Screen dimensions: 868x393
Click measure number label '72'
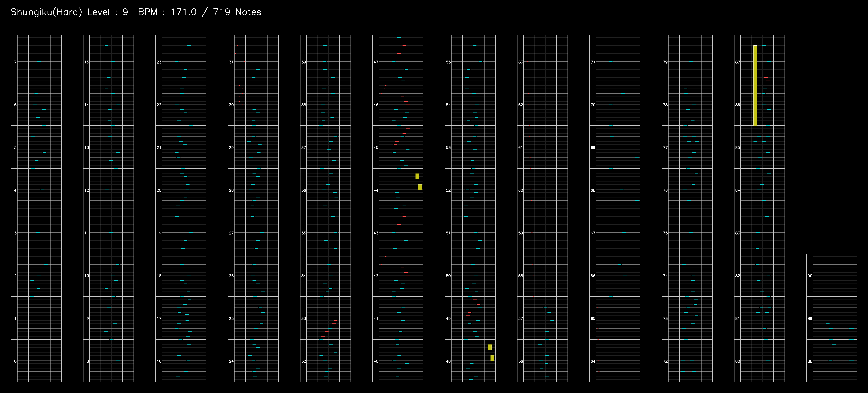pos(665,361)
